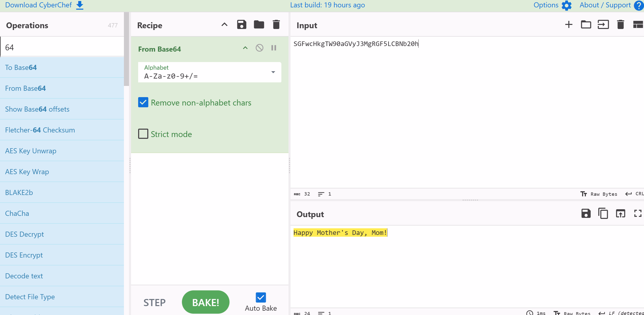Click the STEP button

(154, 303)
